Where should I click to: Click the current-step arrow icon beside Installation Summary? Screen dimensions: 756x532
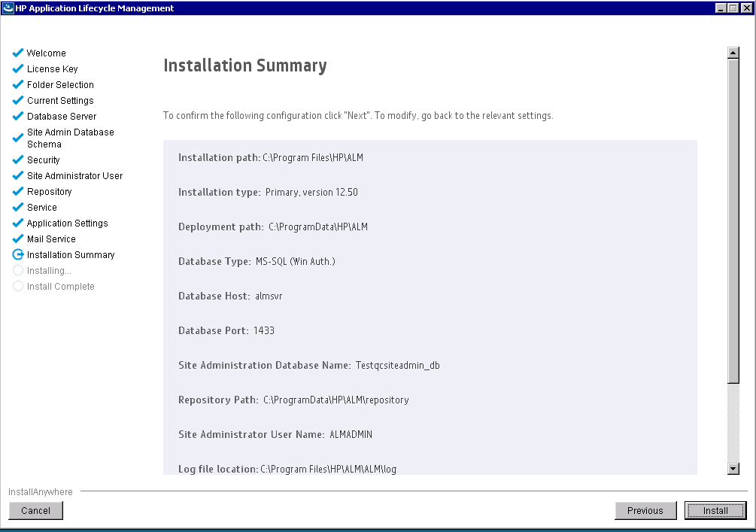[x=18, y=254]
